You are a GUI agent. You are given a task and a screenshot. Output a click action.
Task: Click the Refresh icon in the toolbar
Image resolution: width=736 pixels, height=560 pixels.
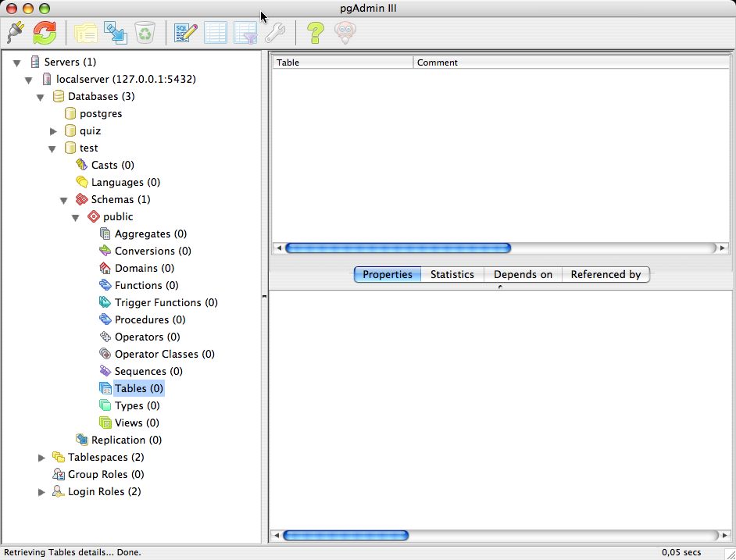(45, 33)
